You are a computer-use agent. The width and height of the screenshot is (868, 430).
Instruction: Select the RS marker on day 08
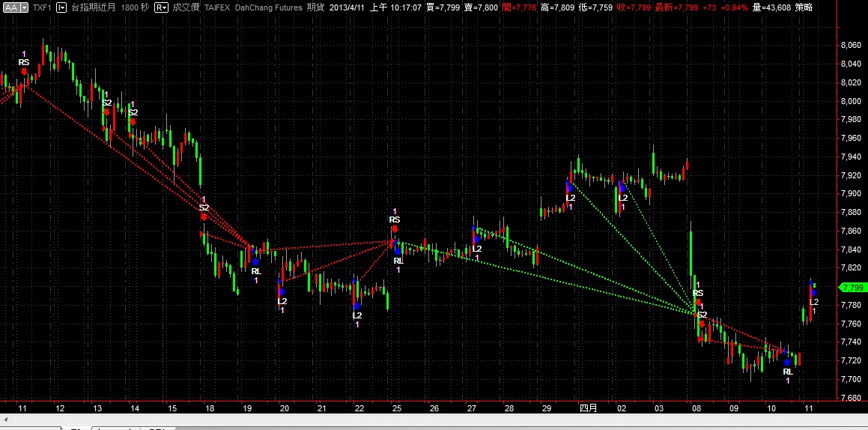click(x=698, y=294)
